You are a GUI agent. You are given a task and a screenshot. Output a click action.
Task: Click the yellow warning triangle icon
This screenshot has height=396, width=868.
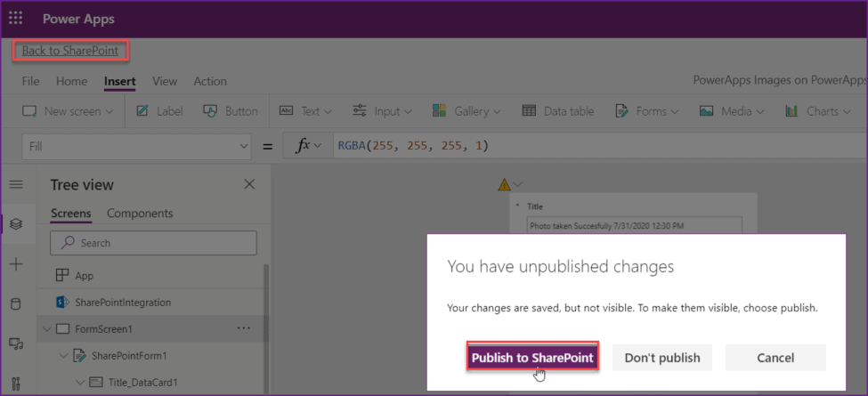[504, 185]
